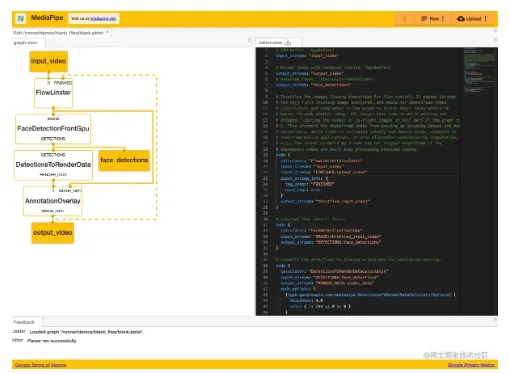Select the FaceDetectionFrontGpu node
The image size is (509, 374).
[53, 129]
